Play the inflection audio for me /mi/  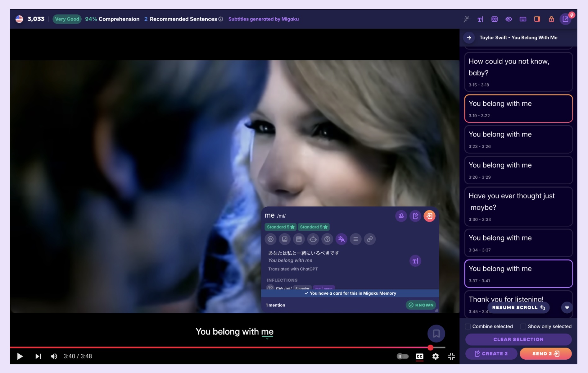(270, 288)
